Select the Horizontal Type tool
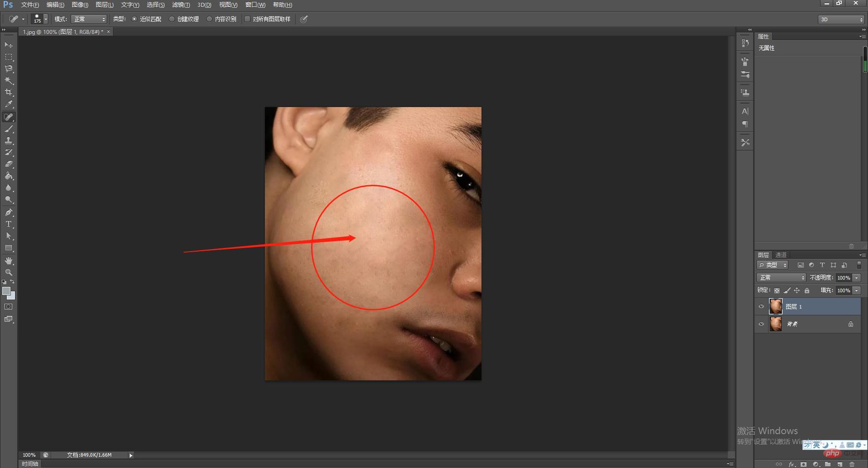Screen dimensions: 868x468 click(9, 224)
